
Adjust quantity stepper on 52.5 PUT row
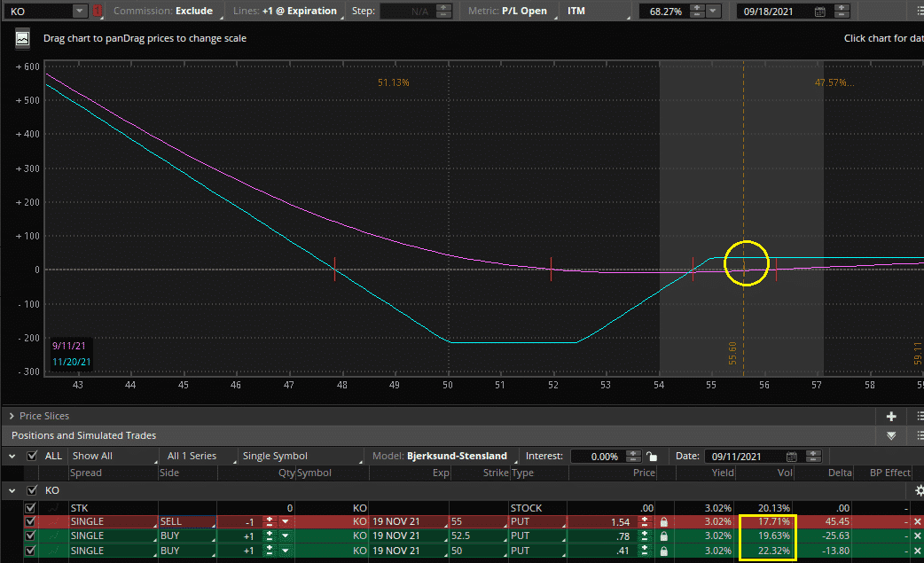pos(270,536)
